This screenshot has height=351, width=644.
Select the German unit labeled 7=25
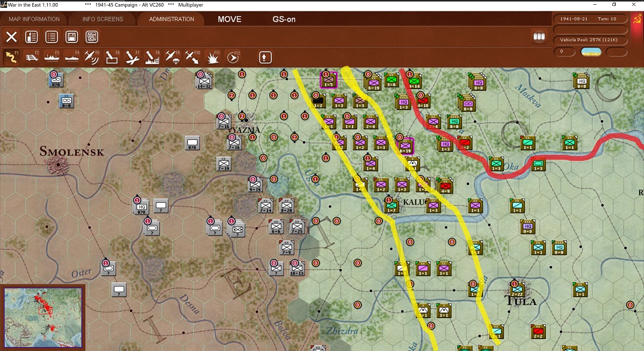[x=296, y=226]
